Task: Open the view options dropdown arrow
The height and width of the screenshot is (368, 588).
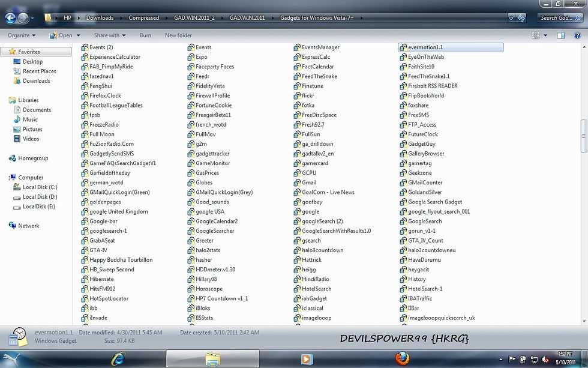Action: click(x=545, y=35)
